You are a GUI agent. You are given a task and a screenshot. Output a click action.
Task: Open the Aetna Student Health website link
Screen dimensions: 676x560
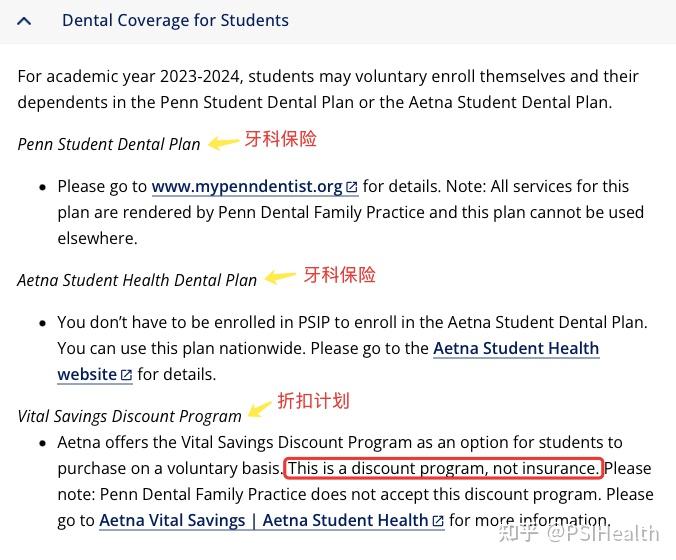point(515,349)
